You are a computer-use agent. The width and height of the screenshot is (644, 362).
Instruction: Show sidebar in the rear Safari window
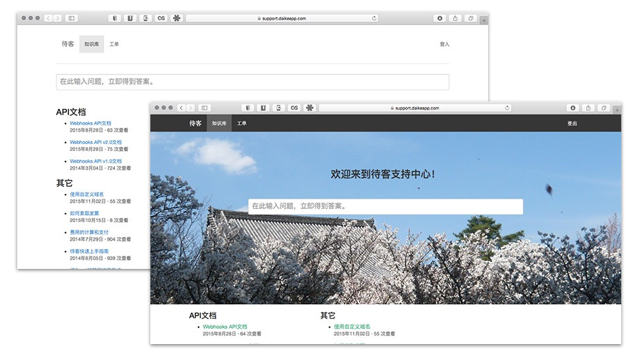(x=72, y=18)
